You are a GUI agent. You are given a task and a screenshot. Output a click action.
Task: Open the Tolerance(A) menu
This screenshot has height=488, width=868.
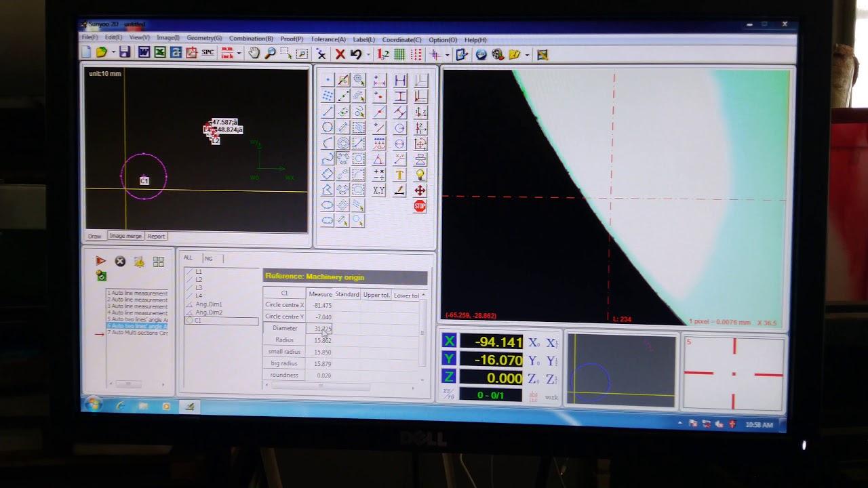[x=328, y=39]
